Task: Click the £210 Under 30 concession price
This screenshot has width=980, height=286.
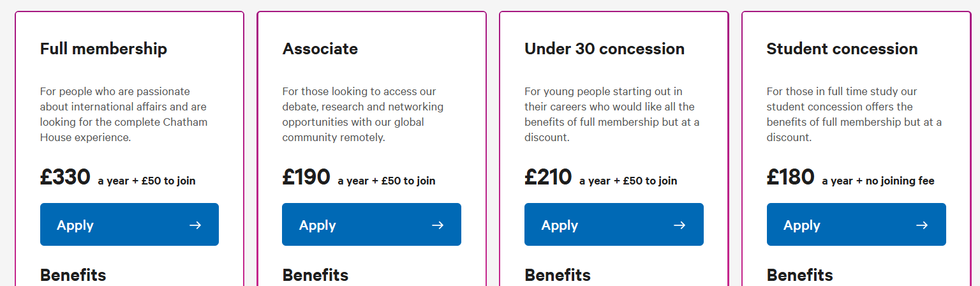Action: [548, 177]
